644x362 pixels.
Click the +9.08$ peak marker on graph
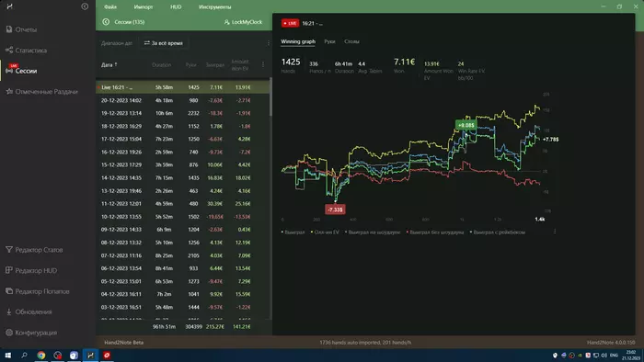(466, 125)
